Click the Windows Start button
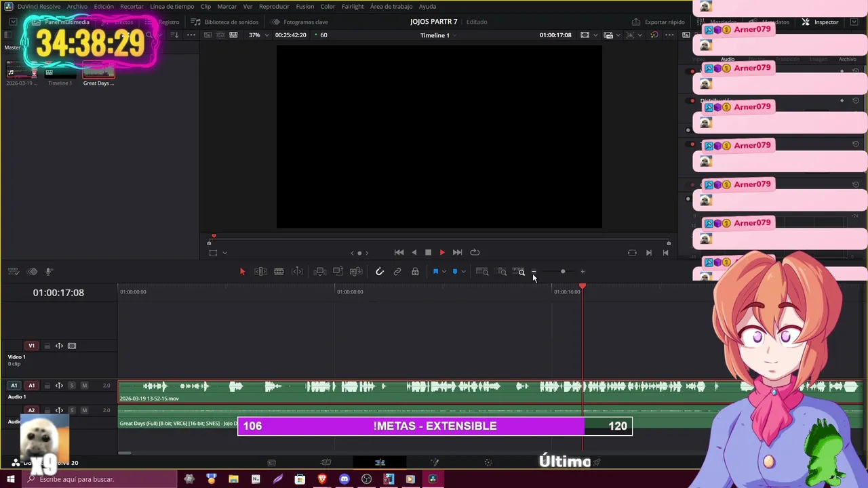 11,479
